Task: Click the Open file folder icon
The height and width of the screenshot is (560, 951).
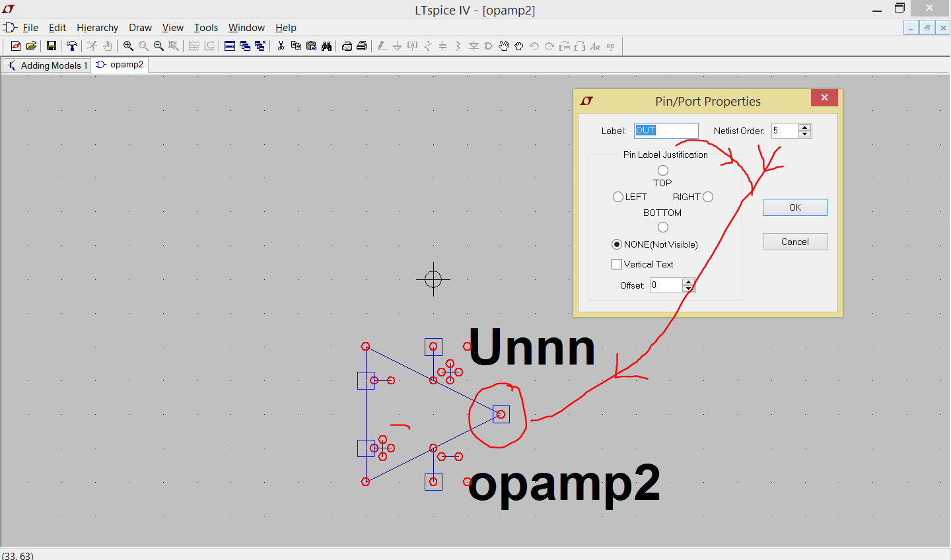Action: click(31, 46)
